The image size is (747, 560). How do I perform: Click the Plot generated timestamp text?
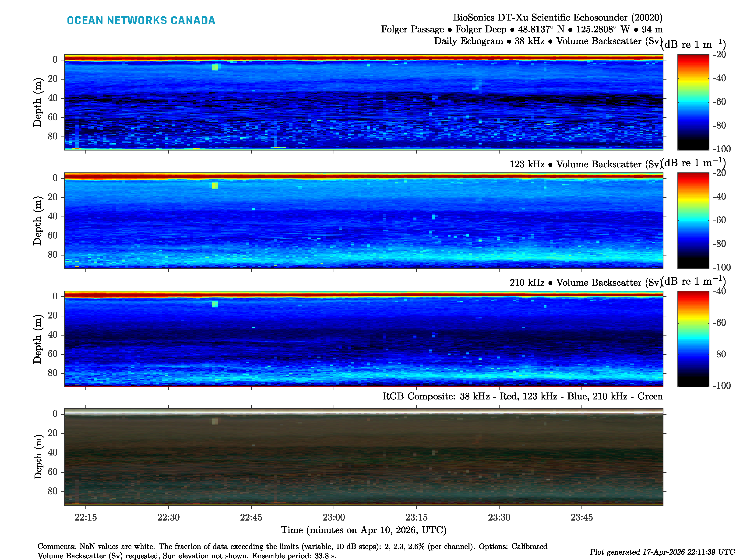point(662,552)
